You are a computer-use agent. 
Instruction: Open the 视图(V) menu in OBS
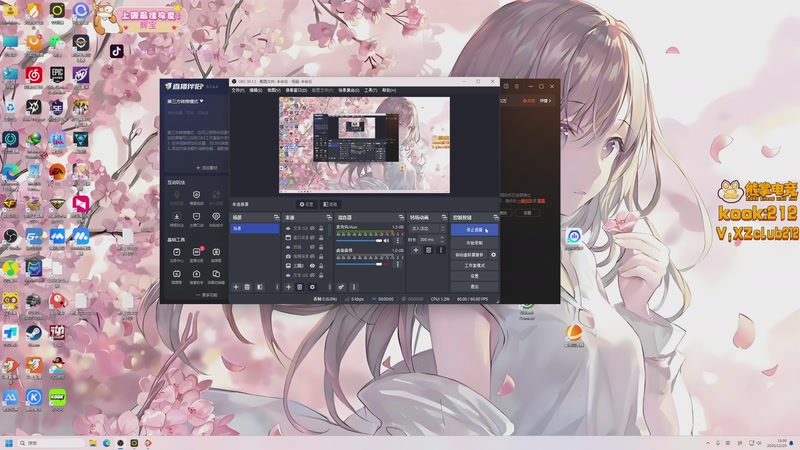pos(274,90)
